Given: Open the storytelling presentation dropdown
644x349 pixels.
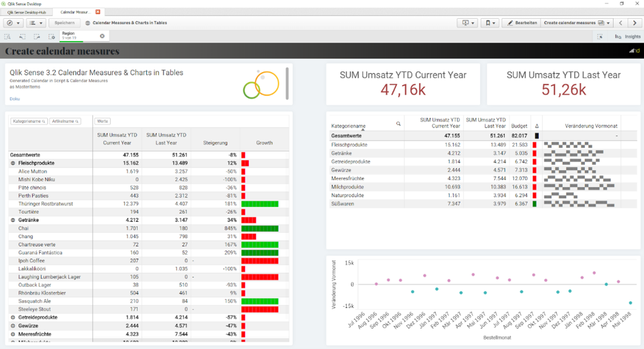Looking at the screenshot, I should [x=468, y=23].
